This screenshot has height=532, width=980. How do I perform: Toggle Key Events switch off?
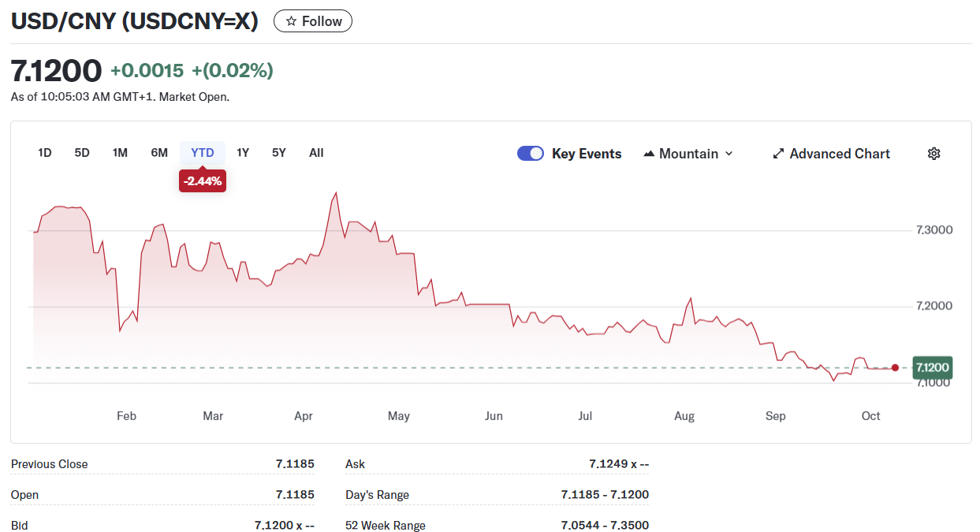click(x=531, y=154)
